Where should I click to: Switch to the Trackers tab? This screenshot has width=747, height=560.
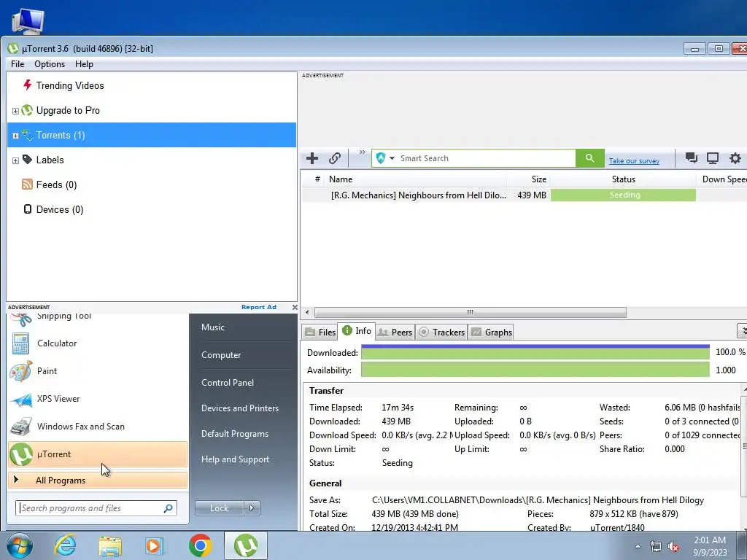click(x=441, y=332)
